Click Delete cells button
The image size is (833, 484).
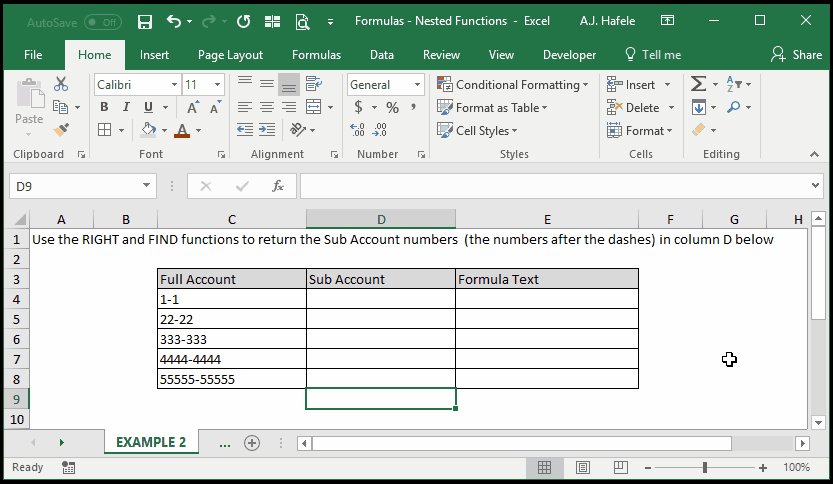point(633,107)
